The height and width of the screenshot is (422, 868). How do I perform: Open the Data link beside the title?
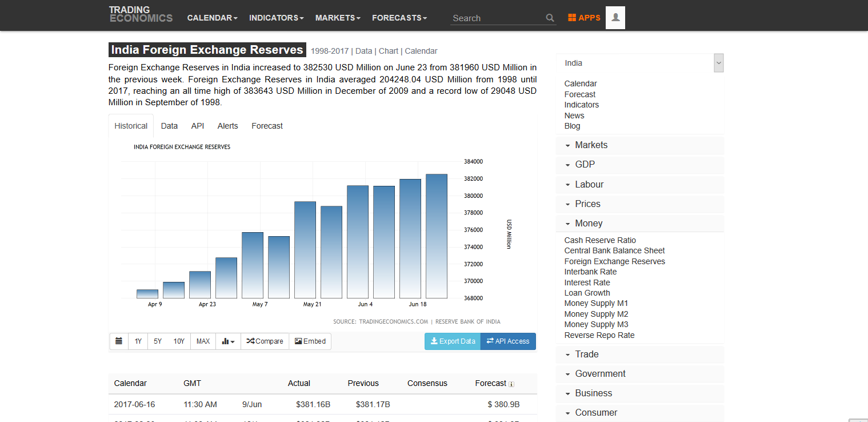(363, 51)
